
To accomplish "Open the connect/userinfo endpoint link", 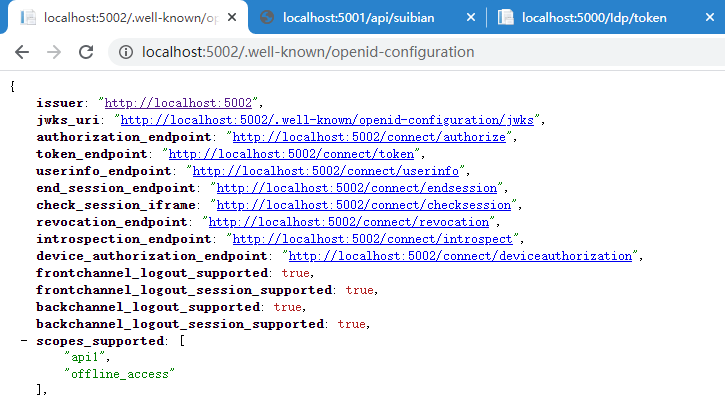I will click(x=326, y=171).
